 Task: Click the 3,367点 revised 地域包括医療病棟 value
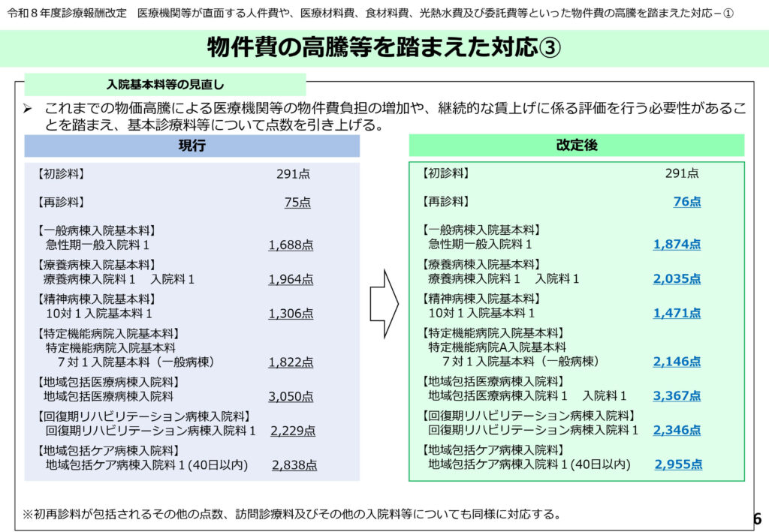677,395
